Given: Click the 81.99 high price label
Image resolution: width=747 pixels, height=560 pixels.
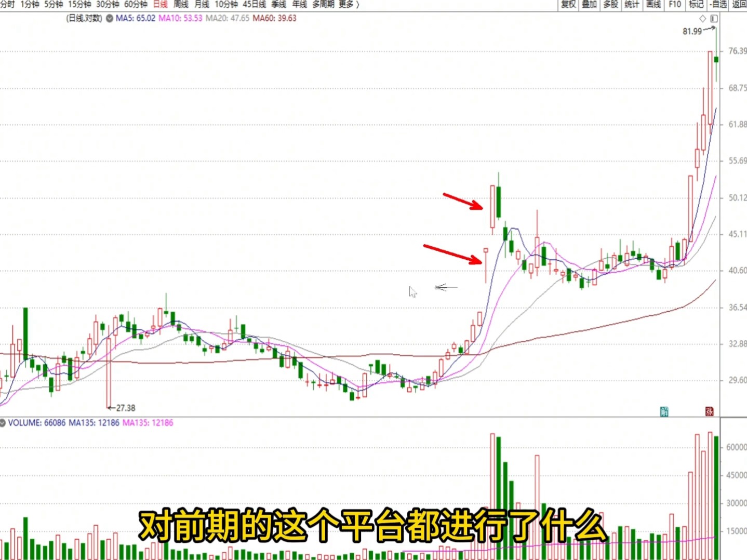Looking at the screenshot, I should click(692, 32).
